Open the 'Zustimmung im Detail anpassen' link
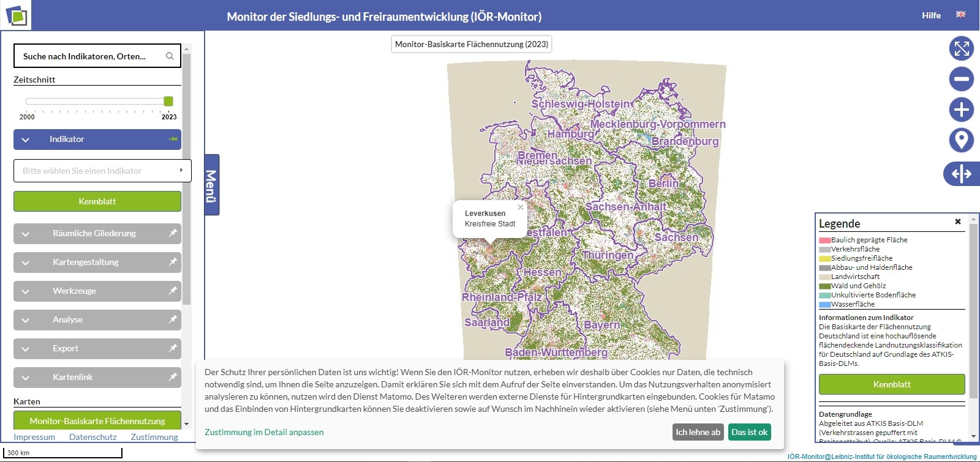The height and width of the screenshot is (462, 980). (264, 432)
